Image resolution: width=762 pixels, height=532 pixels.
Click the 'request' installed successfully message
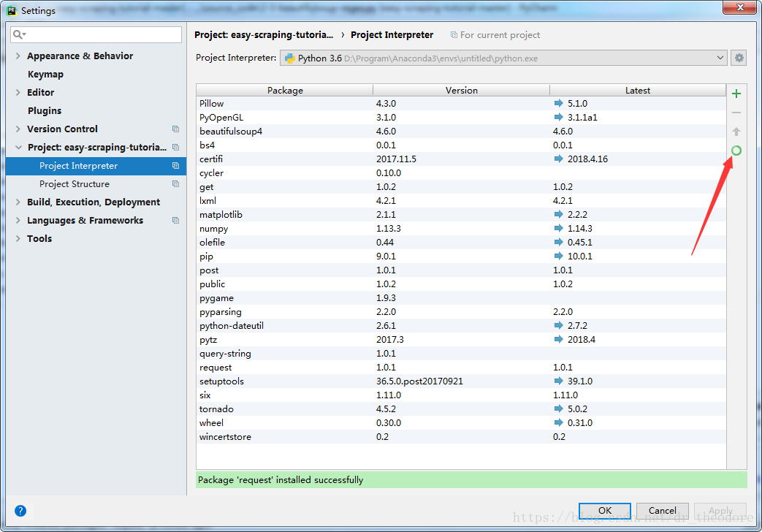[281, 480]
